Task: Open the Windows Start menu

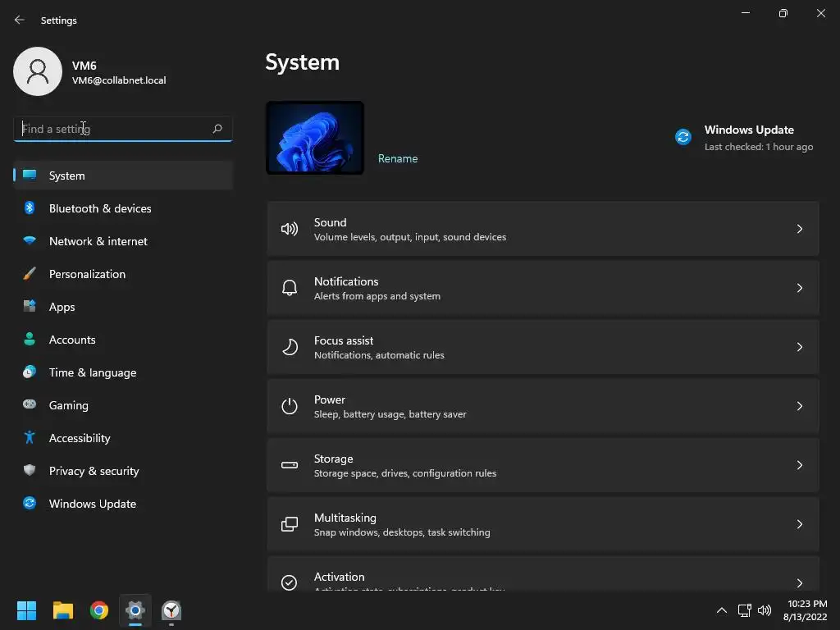Action: (x=26, y=610)
